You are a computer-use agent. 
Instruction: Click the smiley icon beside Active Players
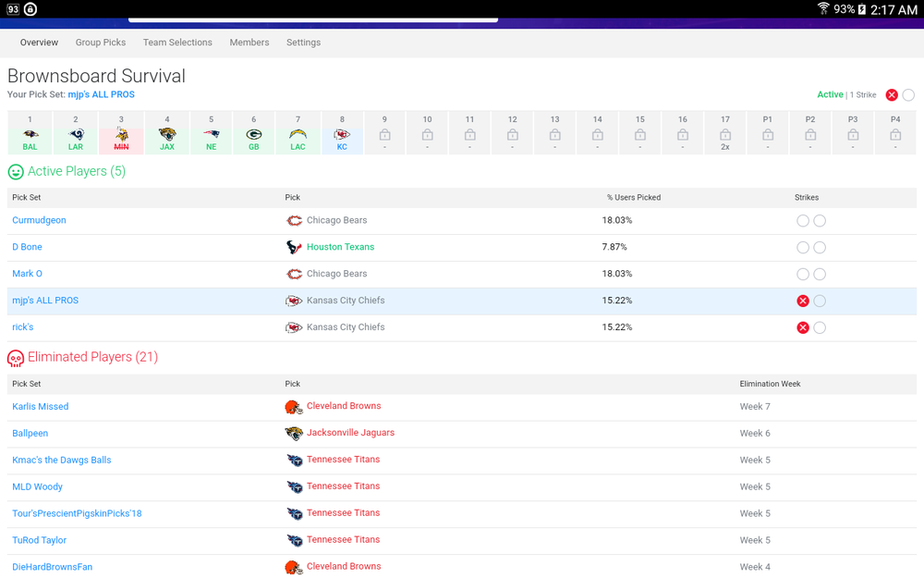tap(16, 172)
